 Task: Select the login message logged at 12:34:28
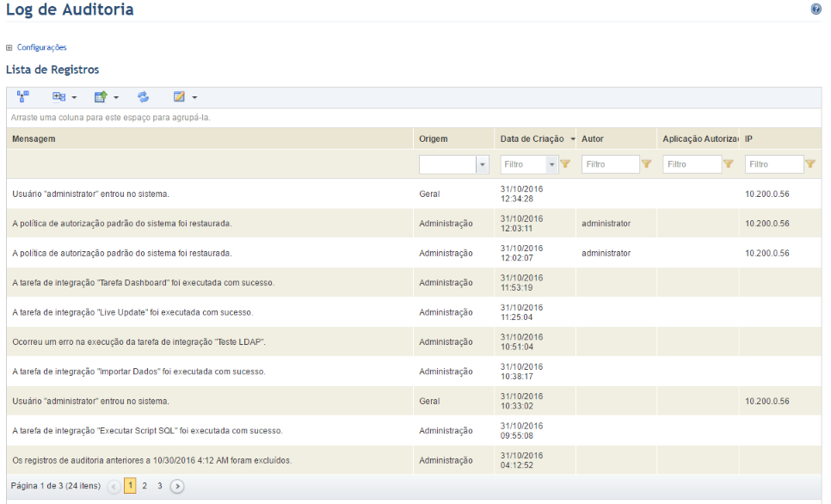pos(90,194)
